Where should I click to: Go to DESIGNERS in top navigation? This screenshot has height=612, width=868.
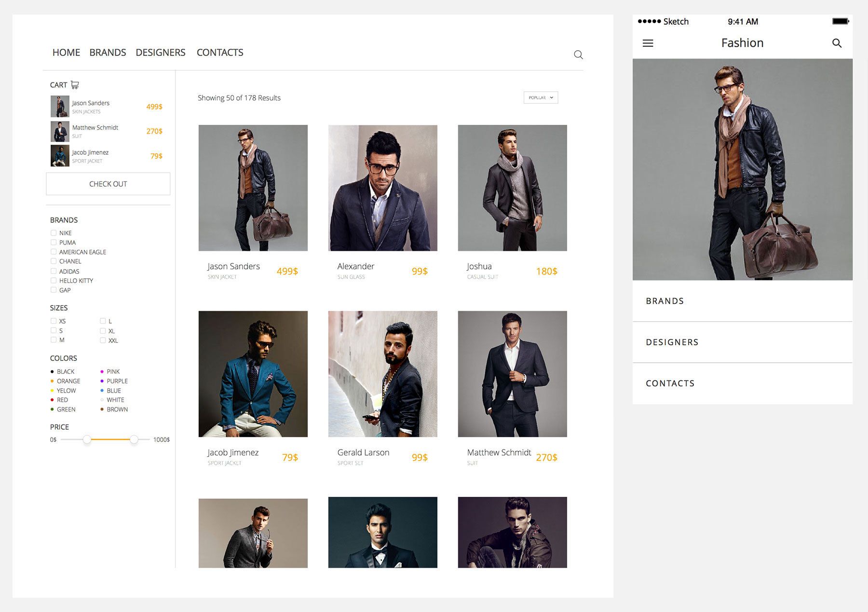(x=160, y=53)
